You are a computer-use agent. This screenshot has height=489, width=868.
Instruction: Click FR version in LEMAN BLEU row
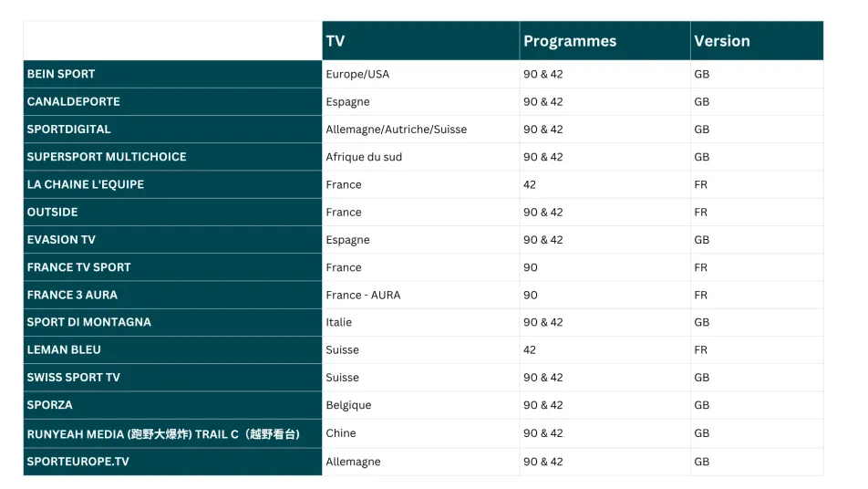click(700, 350)
